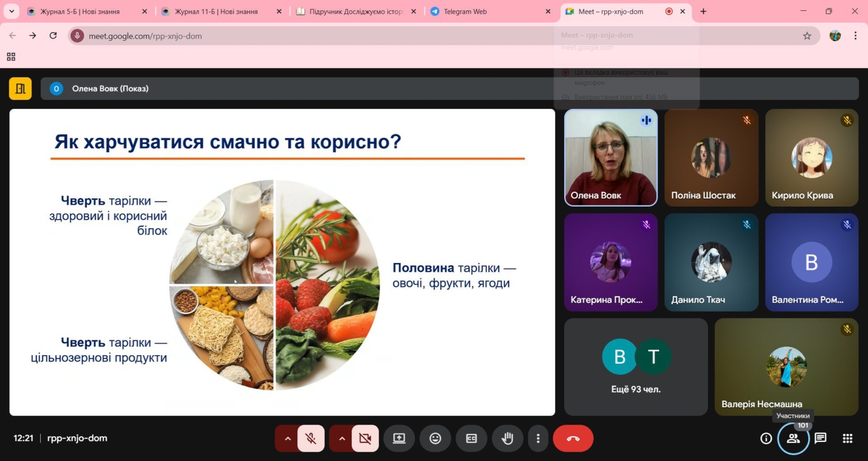Switch to the Telegram Web tab

click(465, 11)
